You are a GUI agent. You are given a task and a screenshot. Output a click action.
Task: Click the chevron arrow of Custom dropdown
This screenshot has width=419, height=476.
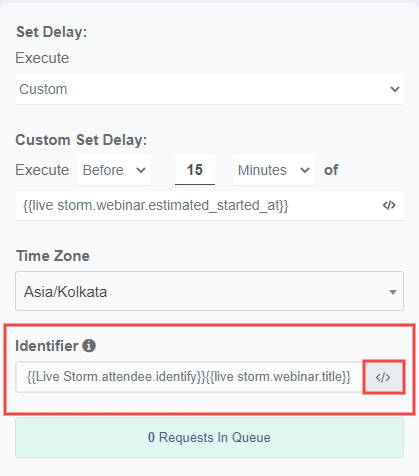click(395, 89)
